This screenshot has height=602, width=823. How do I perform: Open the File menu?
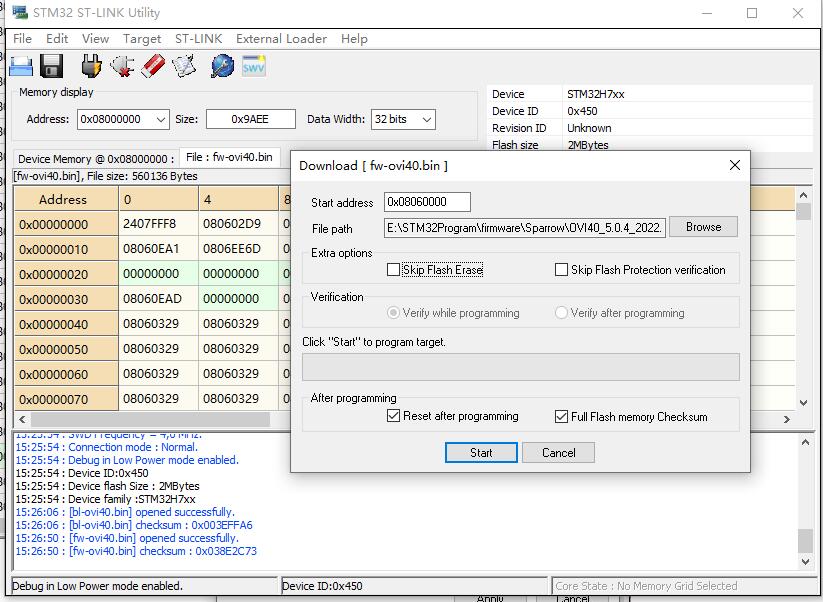(x=22, y=39)
